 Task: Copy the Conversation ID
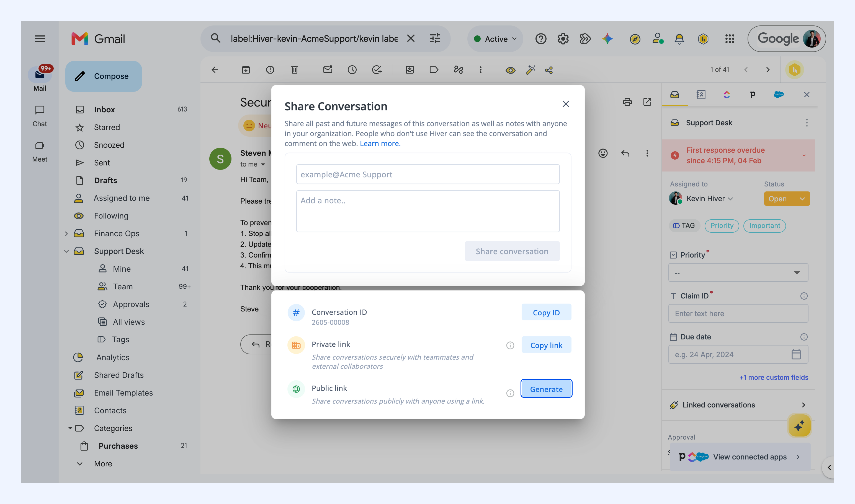[x=546, y=313]
